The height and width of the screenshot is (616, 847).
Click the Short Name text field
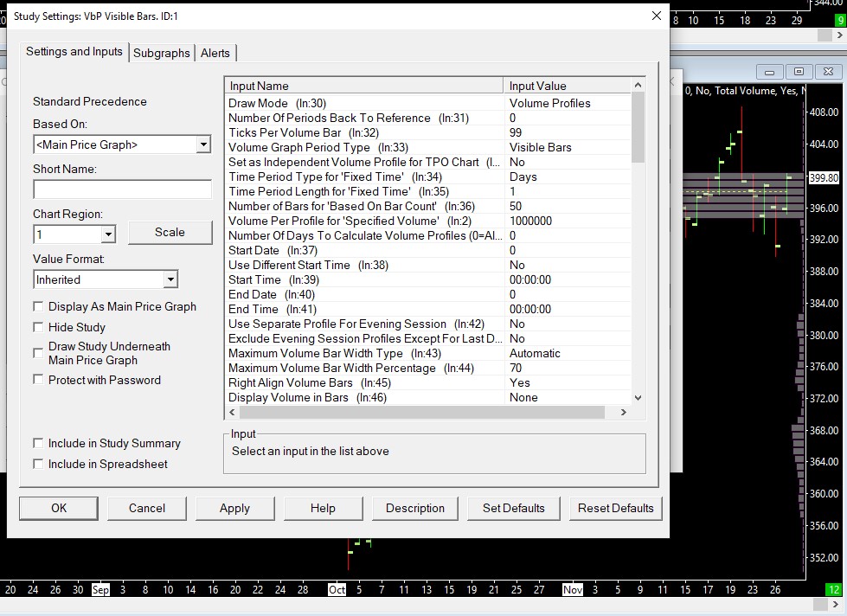(122, 189)
